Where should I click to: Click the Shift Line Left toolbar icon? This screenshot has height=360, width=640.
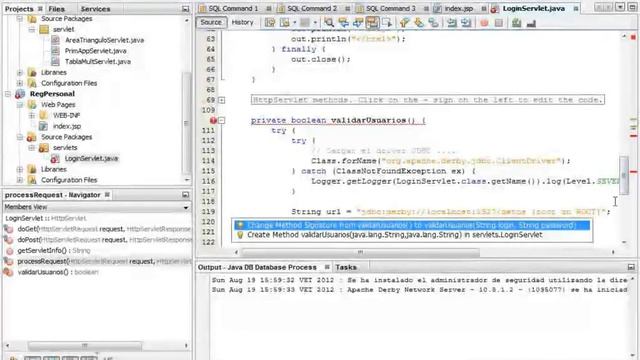(451, 23)
